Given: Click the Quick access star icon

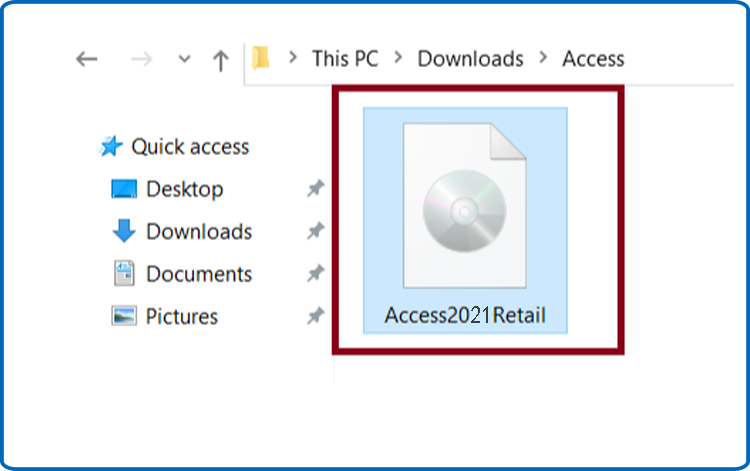Looking at the screenshot, I should tap(110, 146).
